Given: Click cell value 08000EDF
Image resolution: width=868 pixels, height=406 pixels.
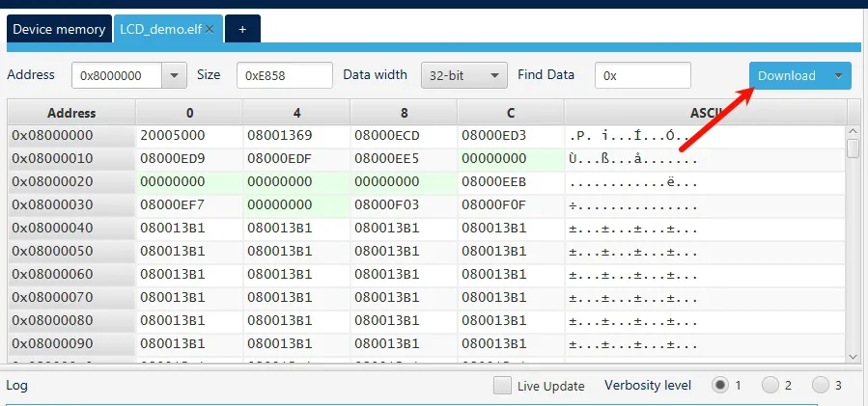Looking at the screenshot, I should (x=296, y=159).
